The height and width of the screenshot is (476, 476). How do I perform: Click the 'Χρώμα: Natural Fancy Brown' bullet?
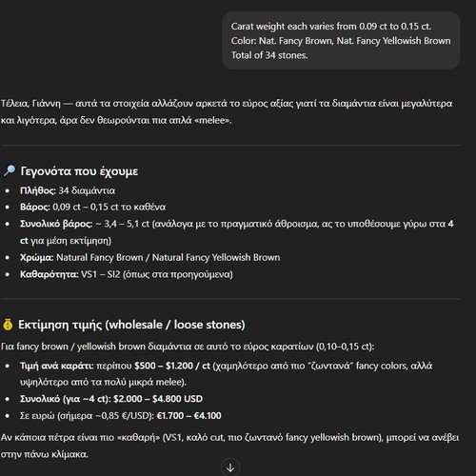point(149,257)
